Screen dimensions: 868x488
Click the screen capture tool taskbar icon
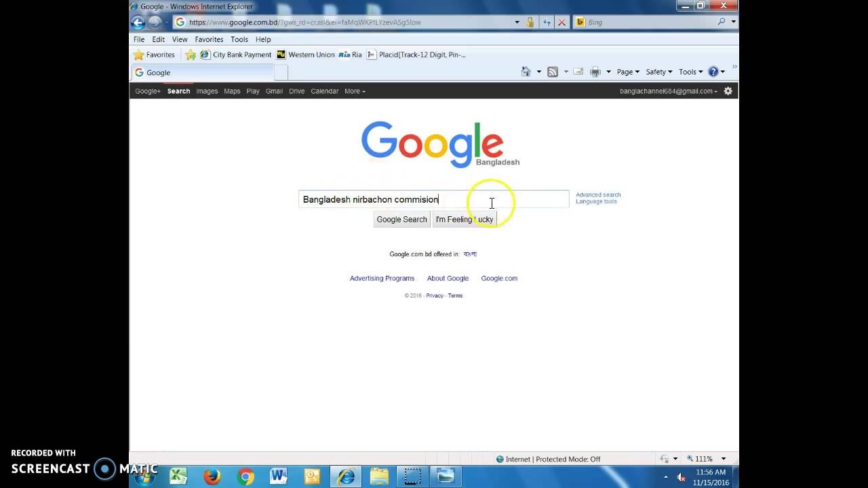click(x=412, y=476)
